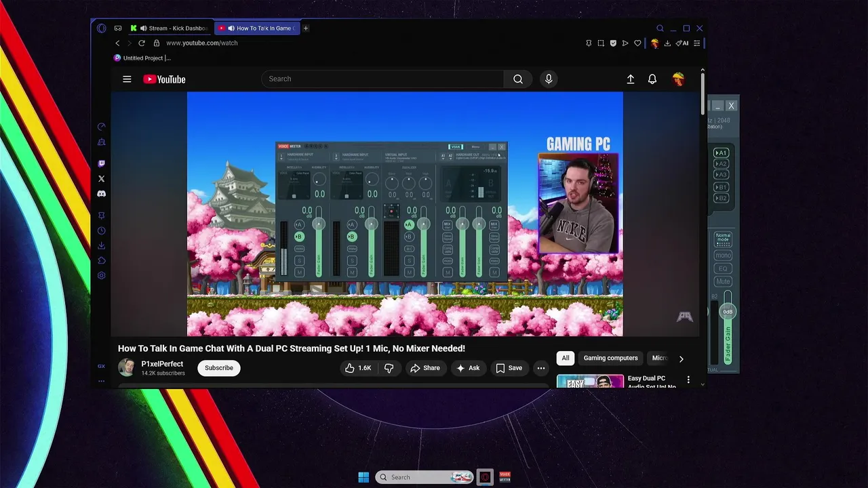The image size is (868, 488).
Task: Click the GX corner sidebar icon
Action: (101, 366)
